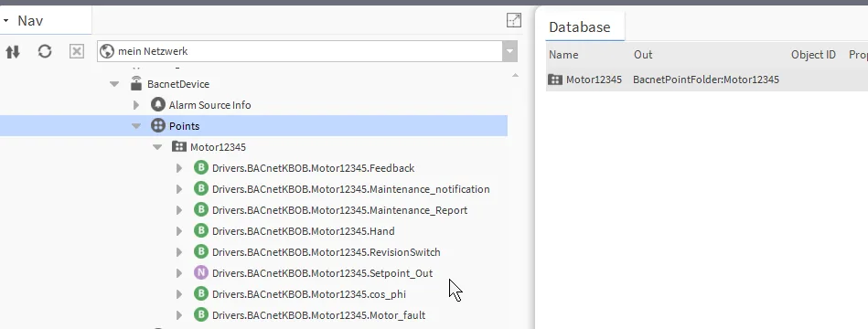The height and width of the screenshot is (329, 868).
Task: Click green B icon of cos_phi point
Action: [201, 293]
